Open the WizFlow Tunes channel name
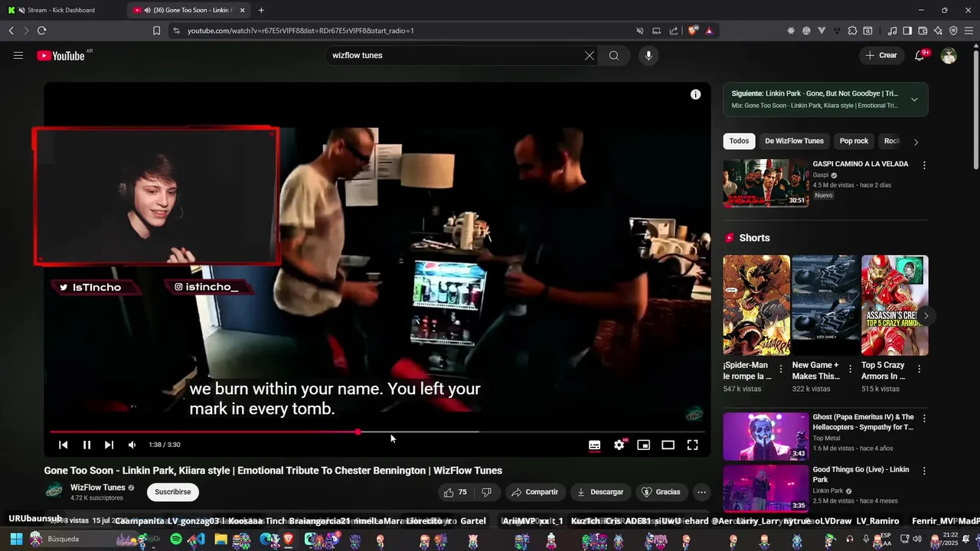The width and height of the screenshot is (980, 551). 98,487
